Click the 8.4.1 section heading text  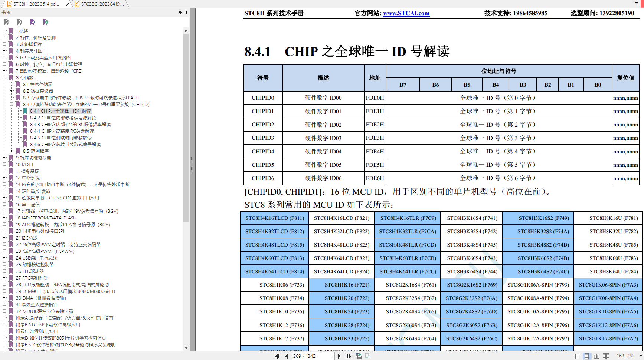347,51
